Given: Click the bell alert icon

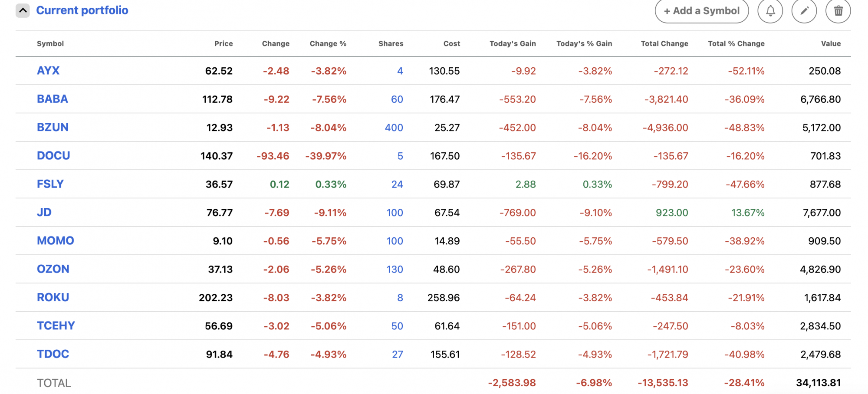Looking at the screenshot, I should click(x=770, y=11).
